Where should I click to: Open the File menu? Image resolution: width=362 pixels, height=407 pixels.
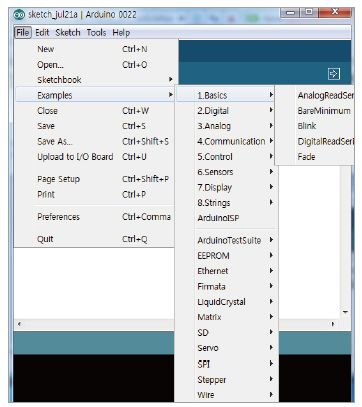click(22, 33)
